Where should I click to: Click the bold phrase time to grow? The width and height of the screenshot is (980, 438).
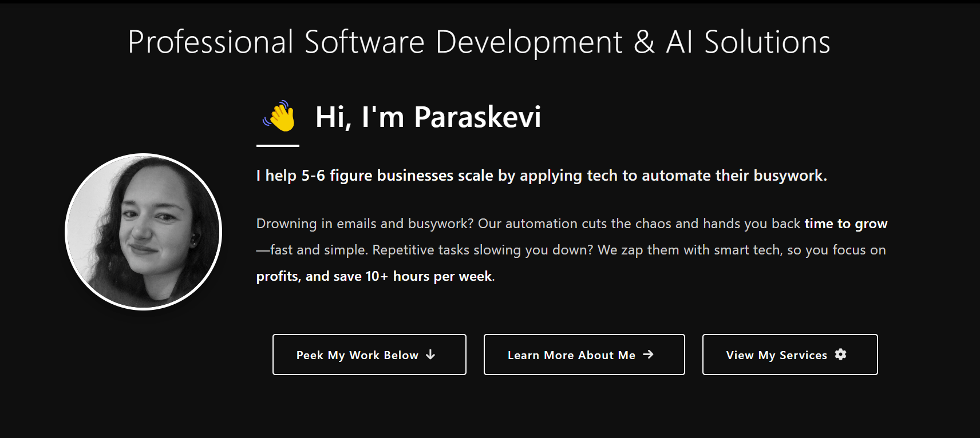[x=846, y=224]
